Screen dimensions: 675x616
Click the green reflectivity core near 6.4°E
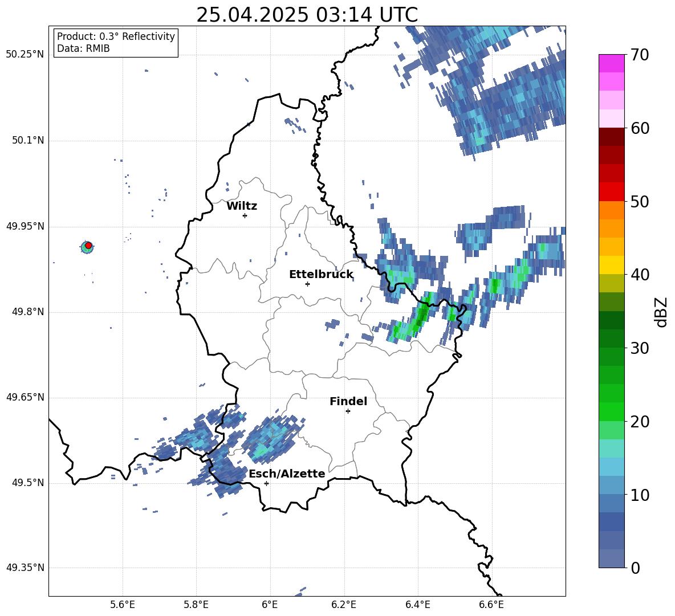(421, 314)
